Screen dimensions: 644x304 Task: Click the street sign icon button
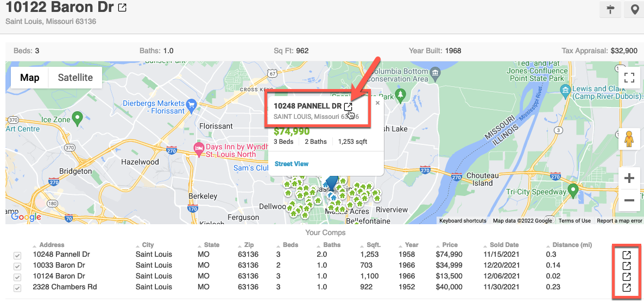[611, 10]
